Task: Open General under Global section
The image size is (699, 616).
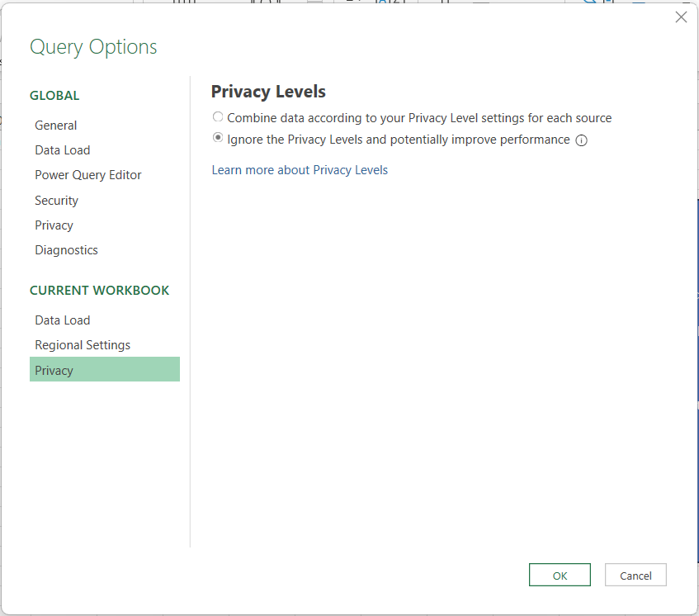Action: pyautogui.click(x=56, y=126)
